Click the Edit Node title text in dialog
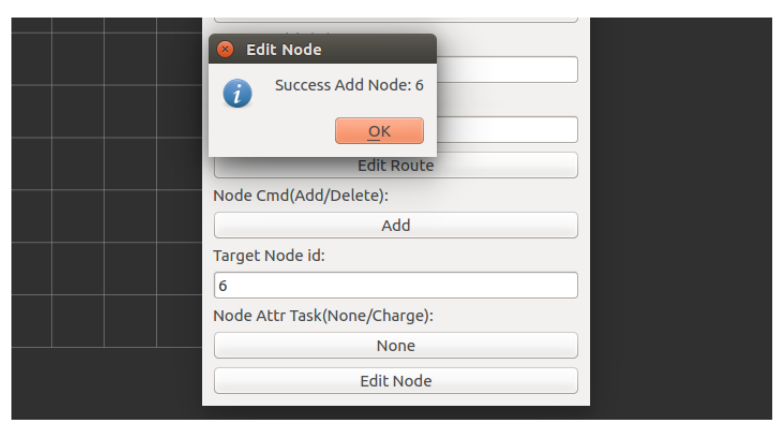The image size is (781, 424). (x=284, y=49)
